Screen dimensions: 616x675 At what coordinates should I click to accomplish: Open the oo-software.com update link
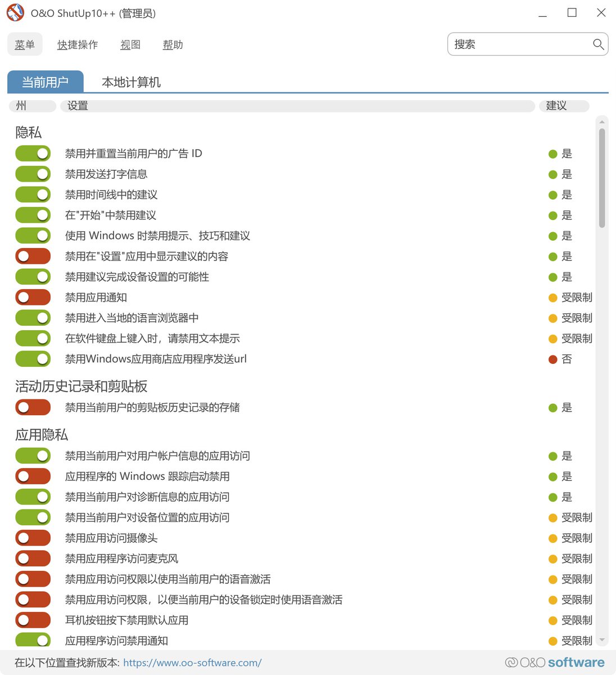coord(192,663)
